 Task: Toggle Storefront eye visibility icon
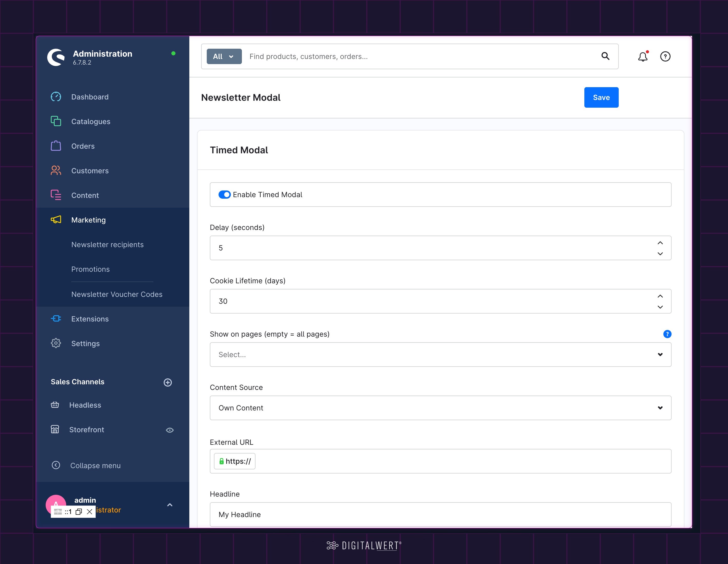tap(170, 430)
